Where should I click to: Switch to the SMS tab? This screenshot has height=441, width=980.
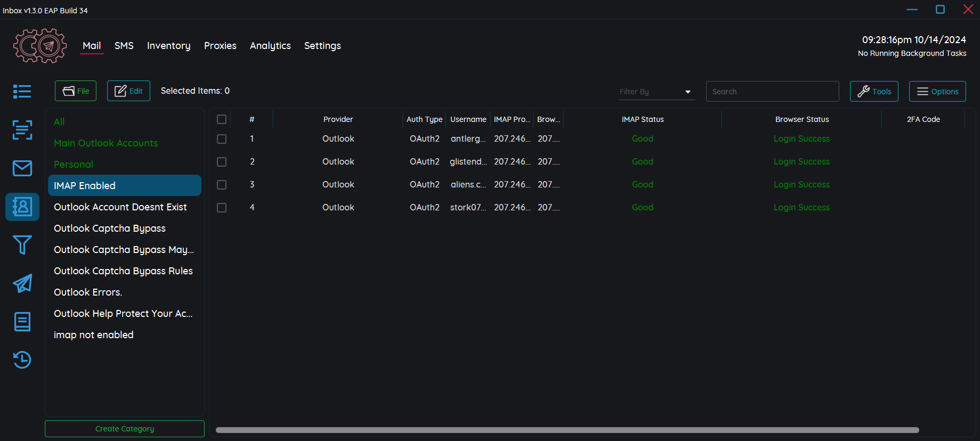124,46
